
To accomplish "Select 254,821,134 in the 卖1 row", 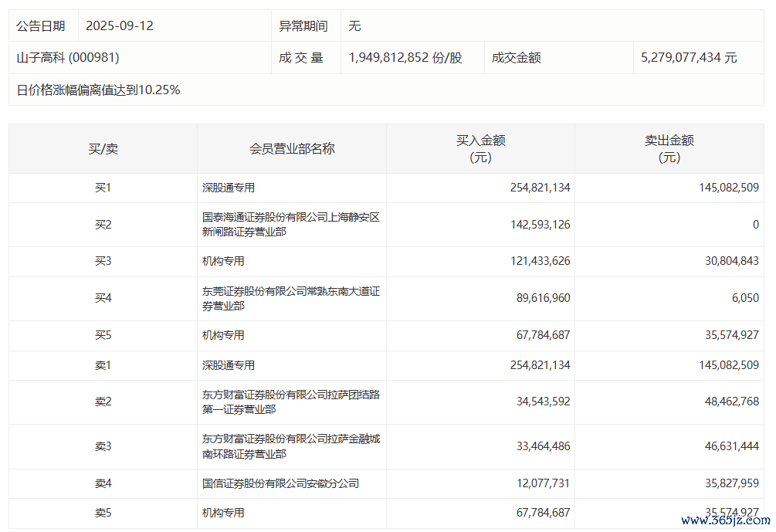I will 540,365.
